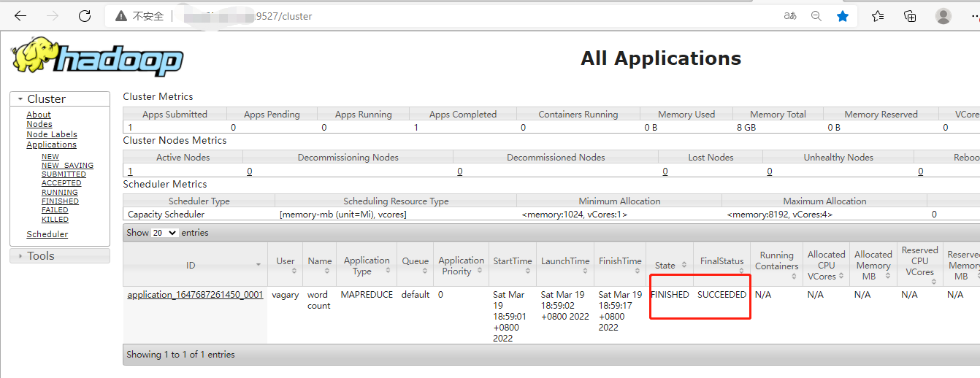Select the Capacity Scheduler value

pos(166,215)
